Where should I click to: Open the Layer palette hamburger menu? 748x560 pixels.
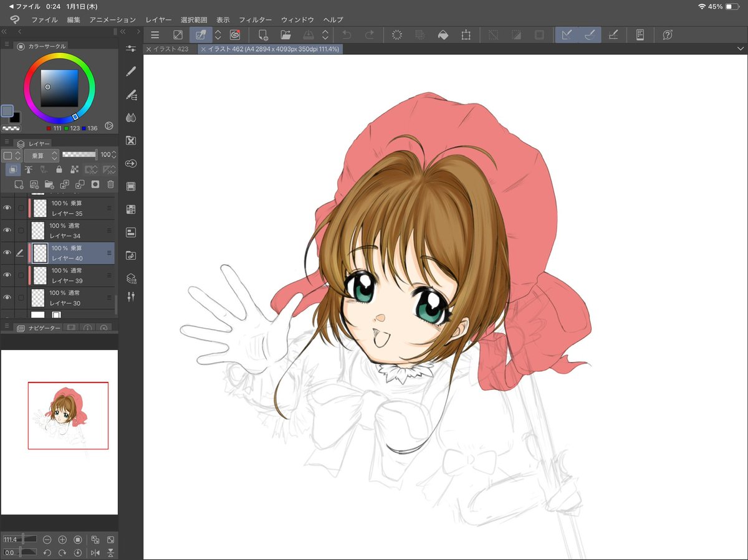click(x=6, y=143)
